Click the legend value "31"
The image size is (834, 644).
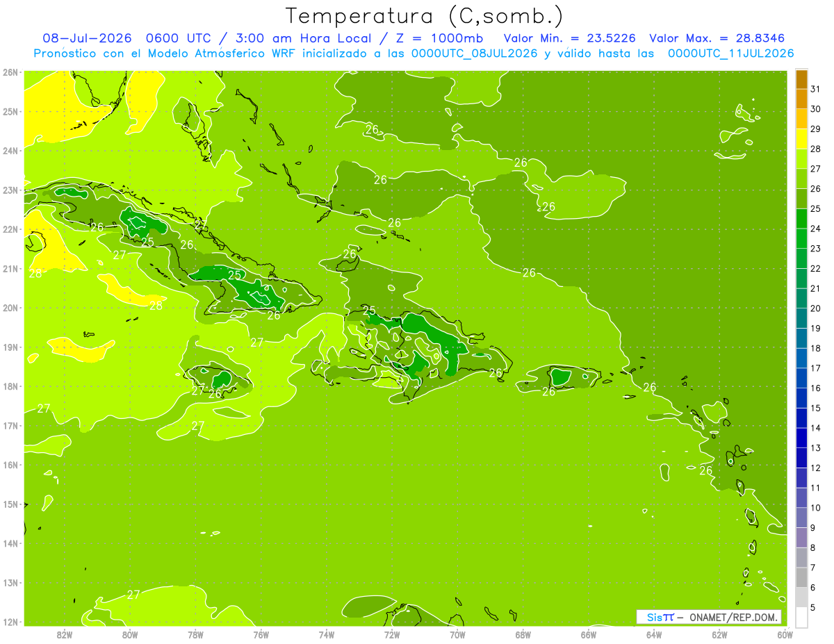pos(815,88)
